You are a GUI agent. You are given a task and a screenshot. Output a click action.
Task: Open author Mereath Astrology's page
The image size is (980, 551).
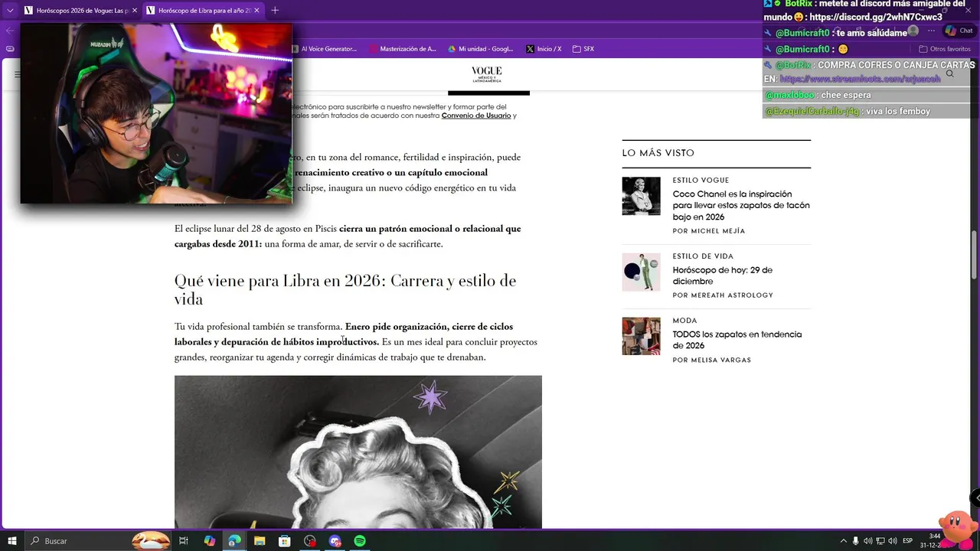[723, 295]
